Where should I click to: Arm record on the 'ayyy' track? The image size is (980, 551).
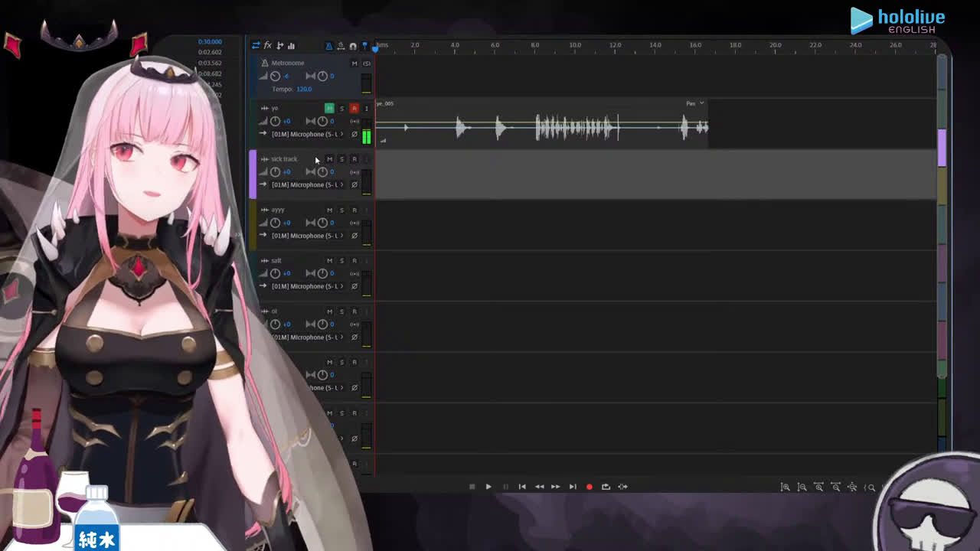point(354,210)
